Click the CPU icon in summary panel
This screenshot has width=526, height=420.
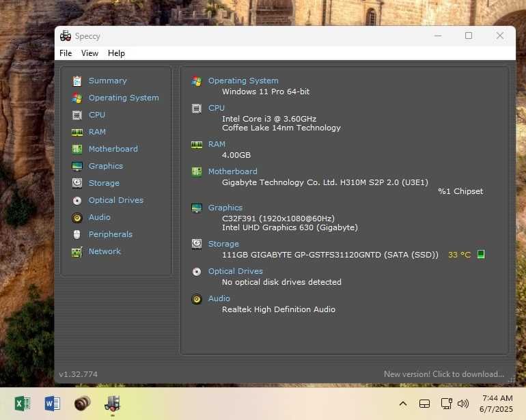pyautogui.click(x=197, y=109)
